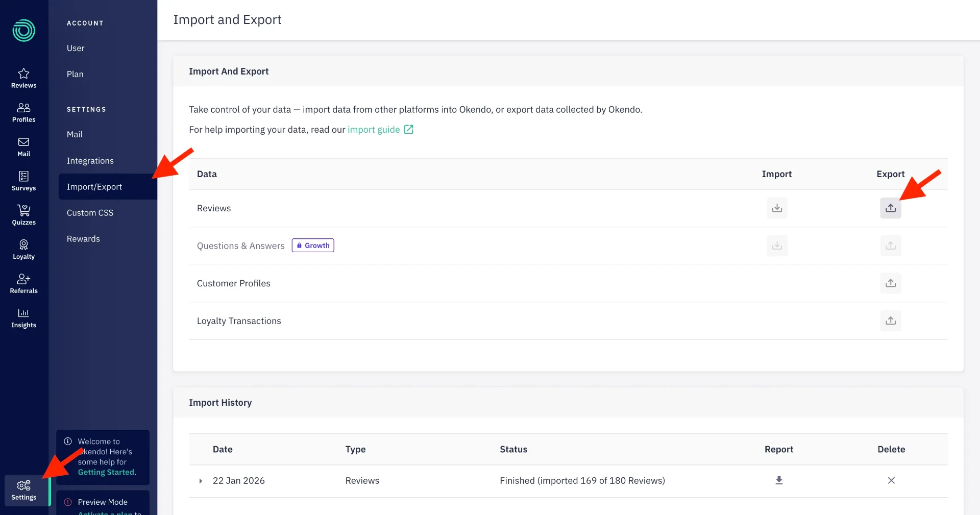Open Rewards settings

(x=83, y=239)
